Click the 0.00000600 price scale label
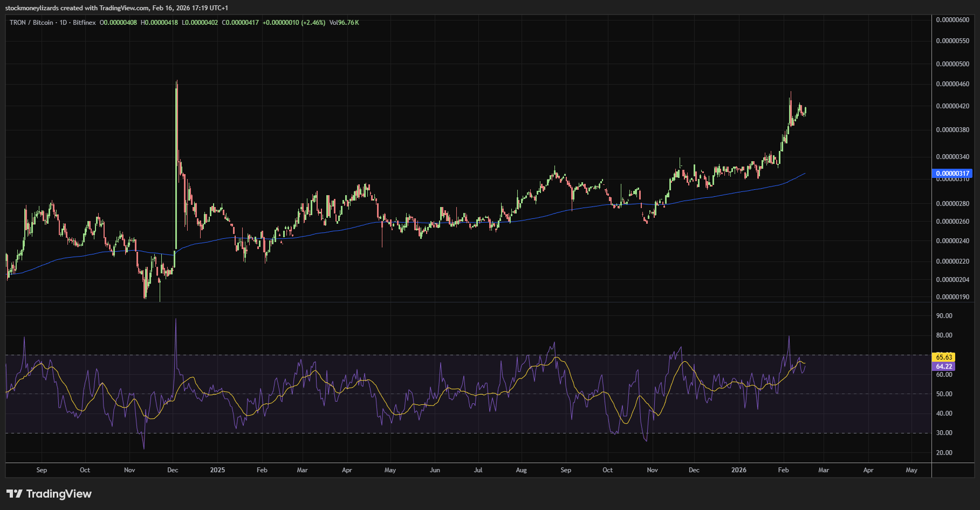 click(x=952, y=20)
